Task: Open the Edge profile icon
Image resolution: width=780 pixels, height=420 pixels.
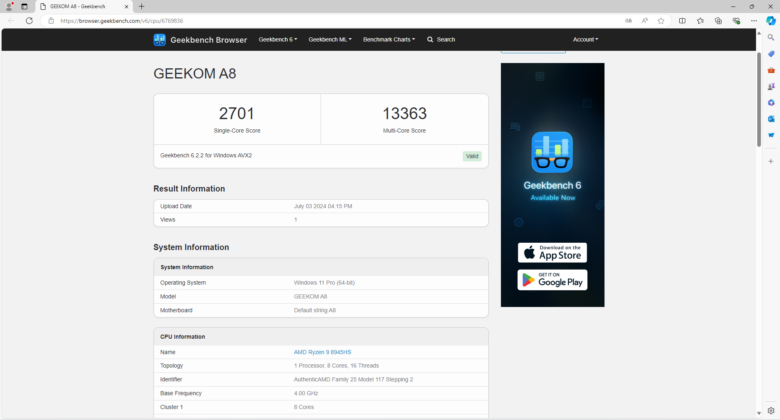Action: (x=9, y=6)
